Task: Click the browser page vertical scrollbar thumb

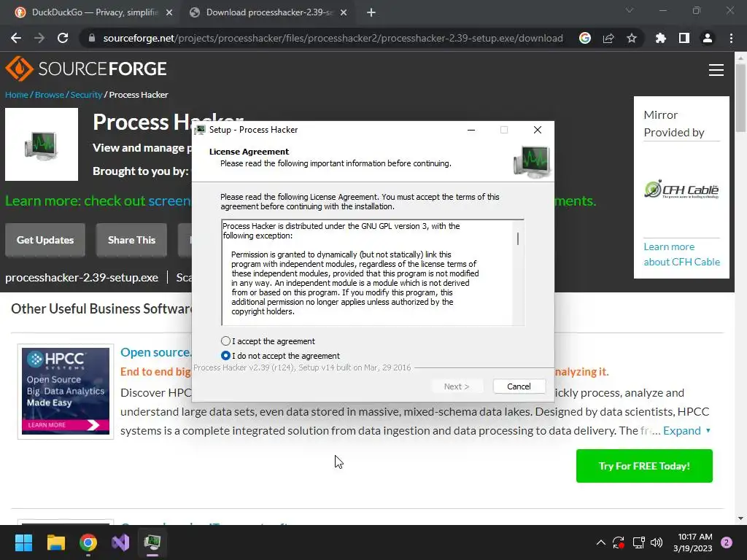Action: point(740,98)
